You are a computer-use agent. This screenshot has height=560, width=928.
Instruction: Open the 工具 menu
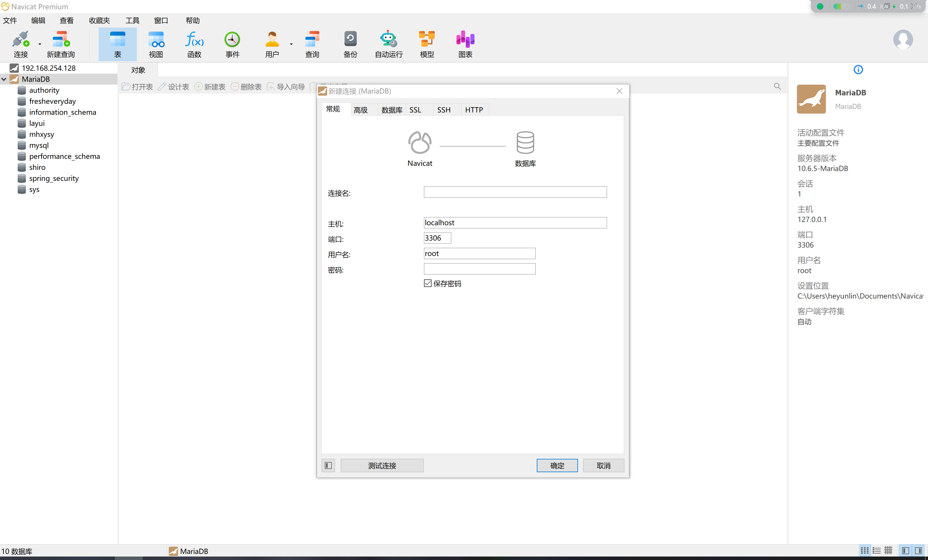click(132, 20)
